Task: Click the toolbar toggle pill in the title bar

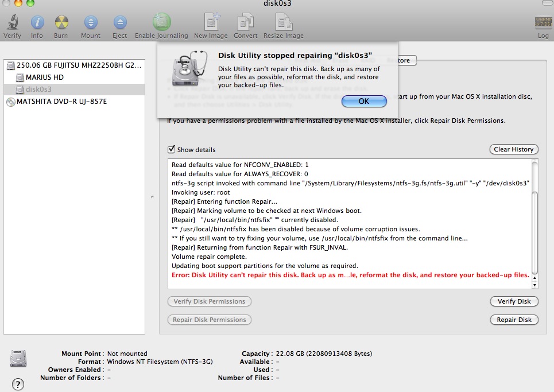Action: [548, 3]
